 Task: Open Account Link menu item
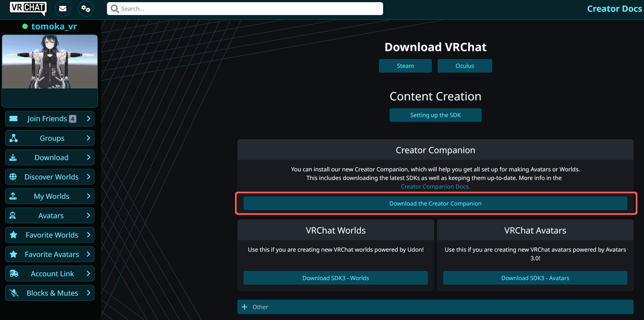[49, 273]
